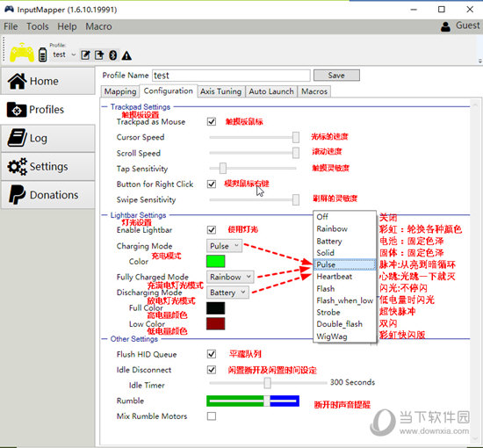The height and width of the screenshot is (448, 483).
Task: Switch to the Axis Tuning tab
Action: tap(220, 91)
